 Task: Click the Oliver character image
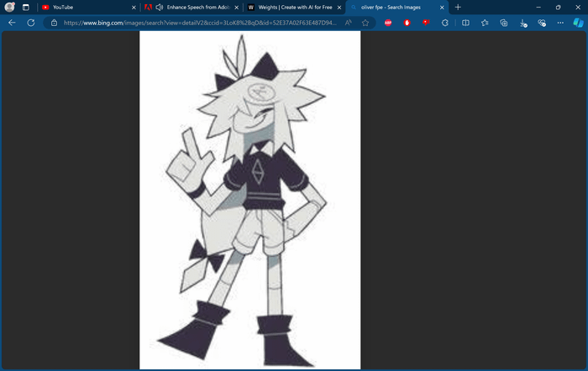click(x=249, y=200)
